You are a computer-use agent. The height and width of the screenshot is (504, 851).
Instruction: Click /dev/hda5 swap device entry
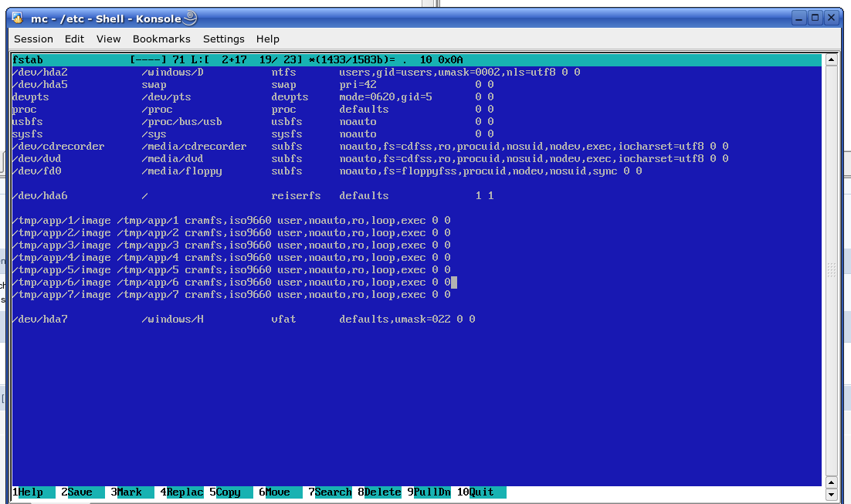[x=40, y=85]
